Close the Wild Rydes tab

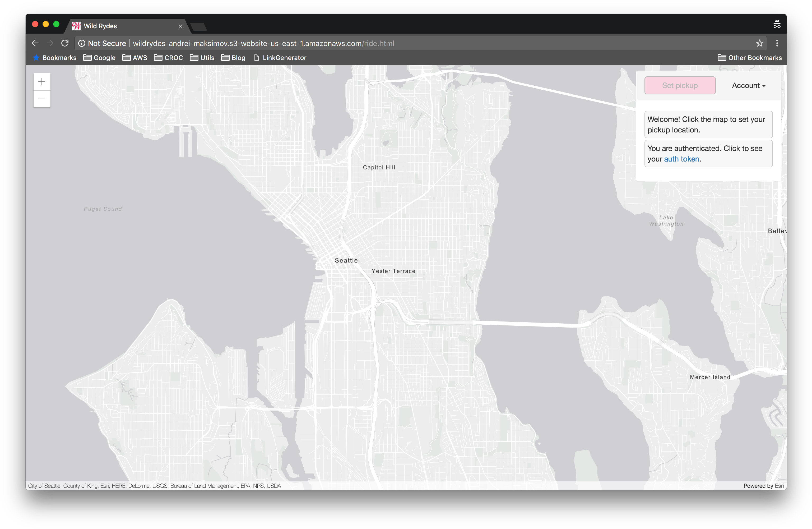pos(180,26)
